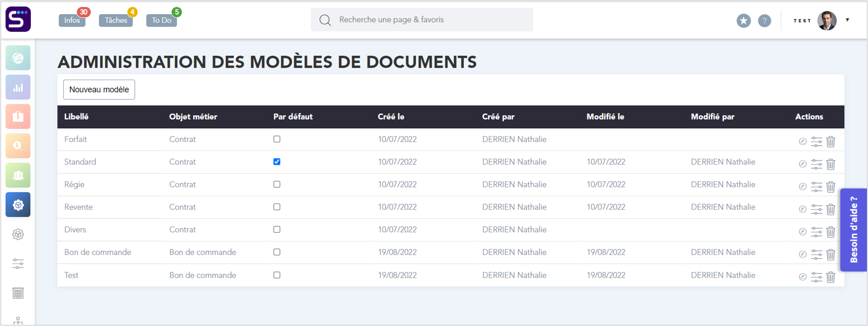Open the briefcase sidebar icon
Image resolution: width=868 pixels, height=326 pixels.
(18, 116)
